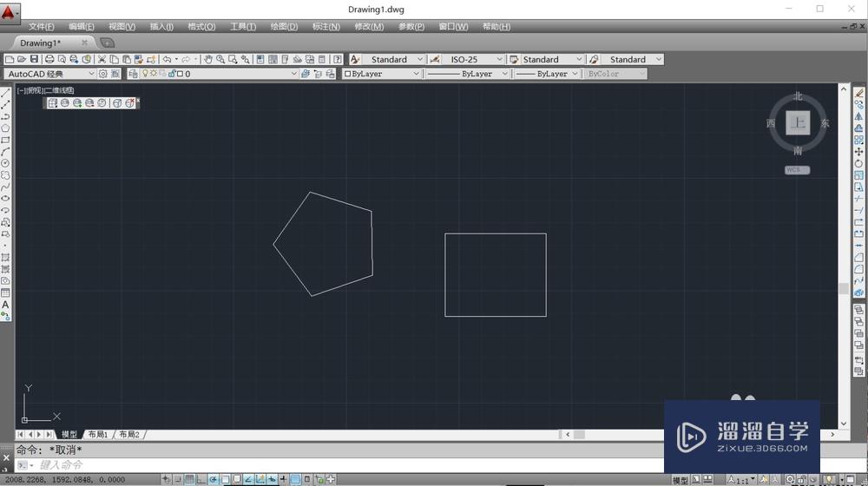This screenshot has height=486, width=868.
Task: Click the AutoCAD application menu logo
Action: pyautogui.click(x=9, y=11)
